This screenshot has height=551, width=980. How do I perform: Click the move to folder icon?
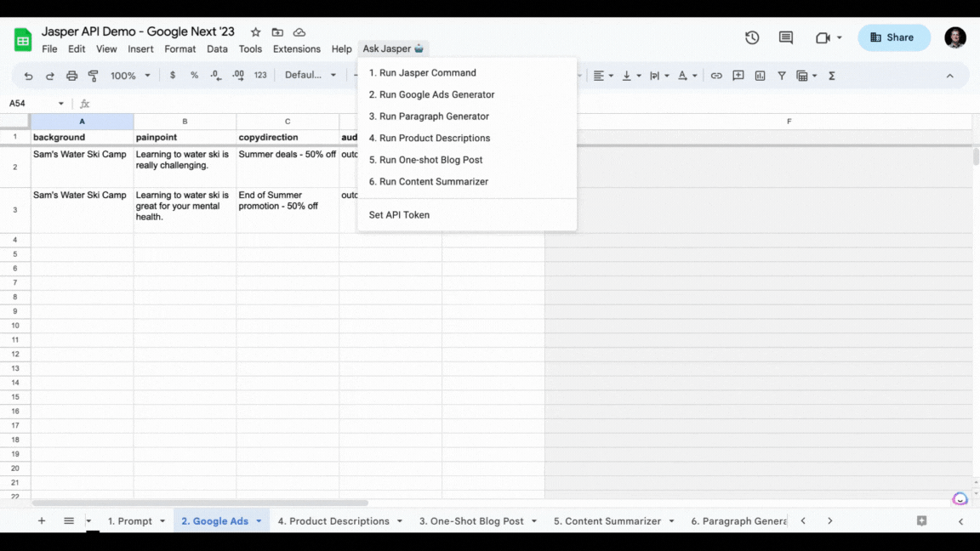pos(277,31)
